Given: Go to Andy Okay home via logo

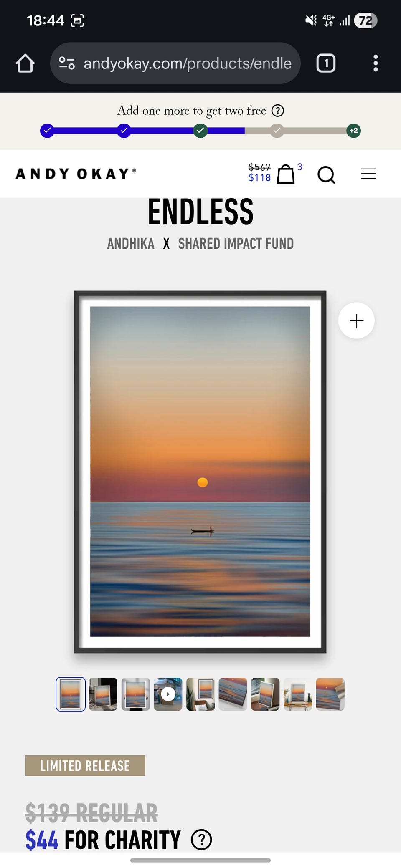Looking at the screenshot, I should [76, 174].
